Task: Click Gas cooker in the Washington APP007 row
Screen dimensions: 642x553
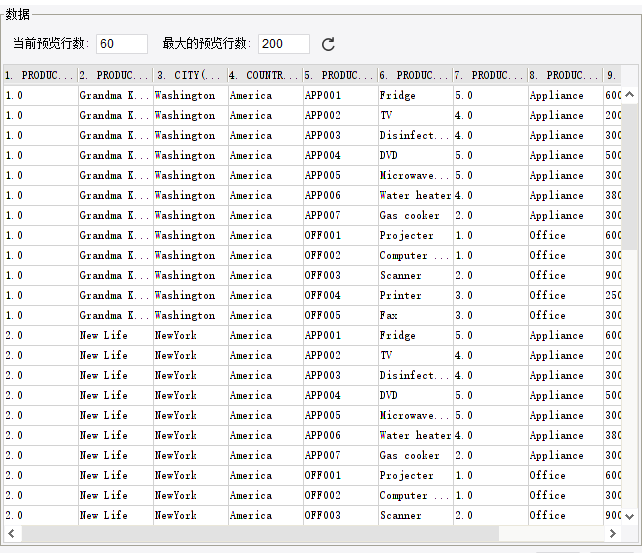Action: [415, 216]
